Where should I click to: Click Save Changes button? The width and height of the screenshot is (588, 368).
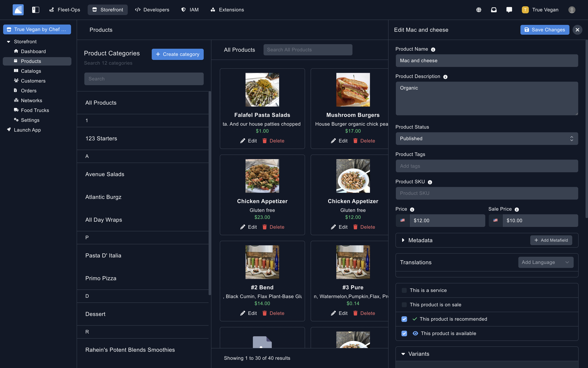tap(545, 30)
